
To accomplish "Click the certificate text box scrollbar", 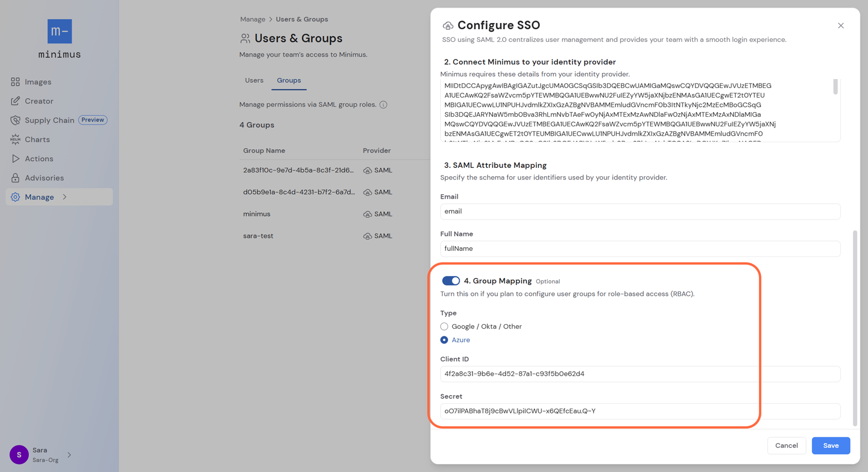I will point(835,87).
